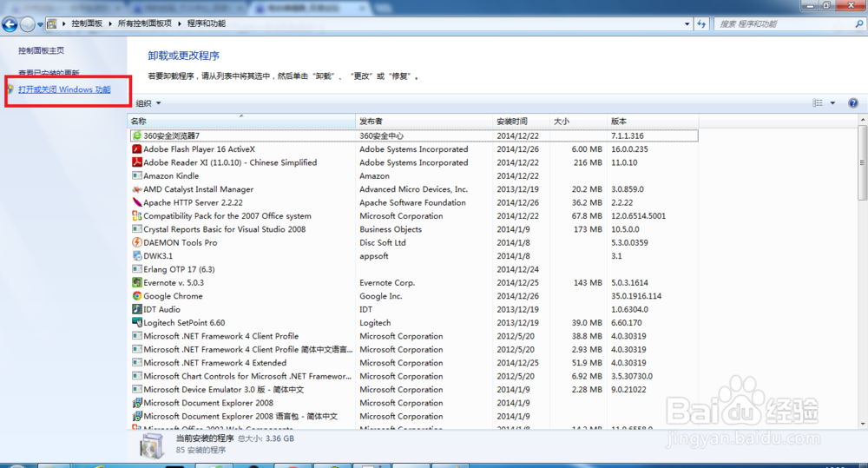Click the Forward arrow navigation button
The width and height of the screenshot is (868, 468).
pos(27,24)
